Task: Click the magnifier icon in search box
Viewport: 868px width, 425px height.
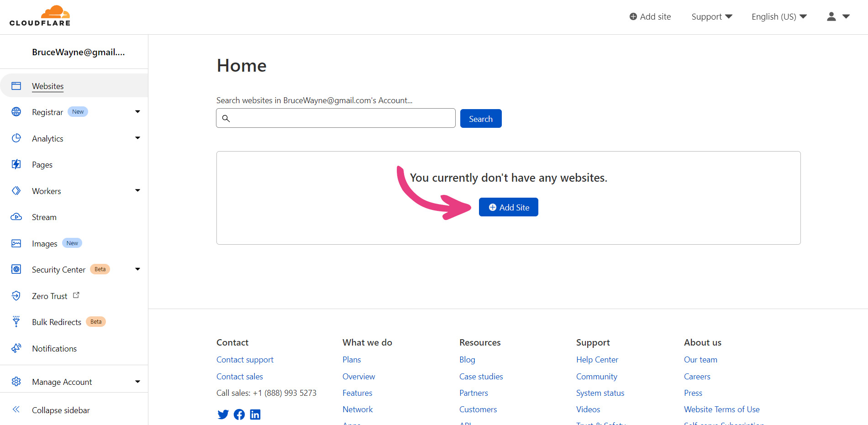Action: 226,119
